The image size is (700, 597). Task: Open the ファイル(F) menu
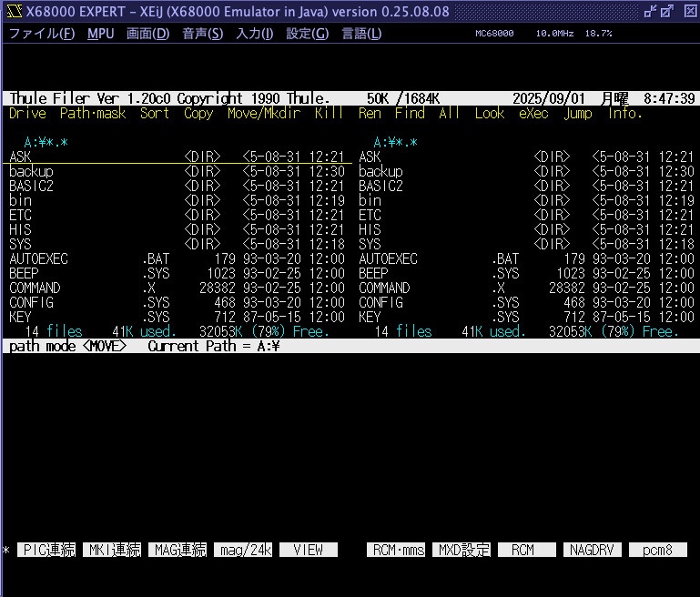click(42, 34)
